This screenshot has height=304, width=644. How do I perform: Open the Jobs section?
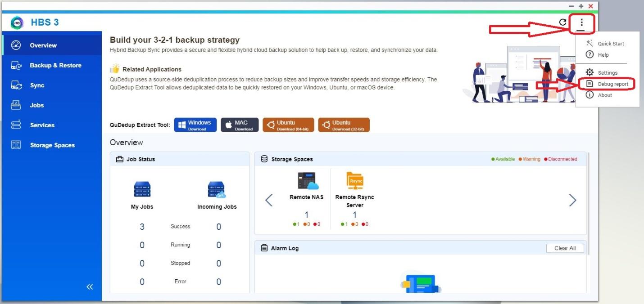point(52,105)
